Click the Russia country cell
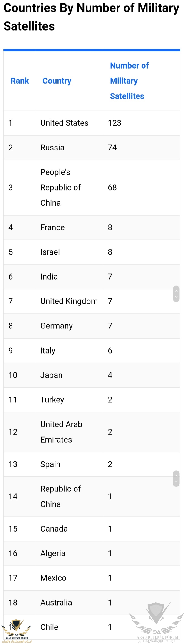Viewport: 184px width, 644px height. click(x=52, y=148)
